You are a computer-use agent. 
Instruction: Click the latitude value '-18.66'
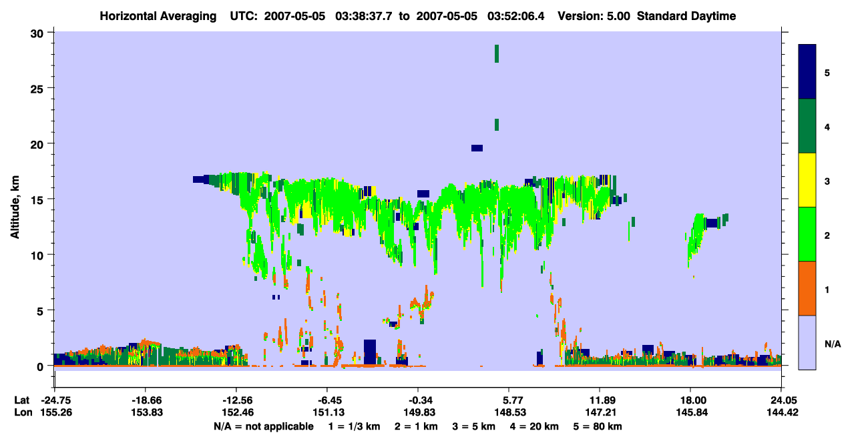click(145, 400)
